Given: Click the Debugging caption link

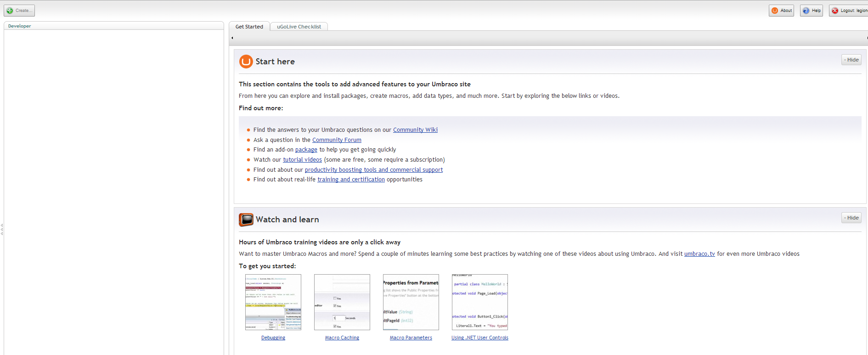Looking at the screenshot, I should pyautogui.click(x=273, y=338).
